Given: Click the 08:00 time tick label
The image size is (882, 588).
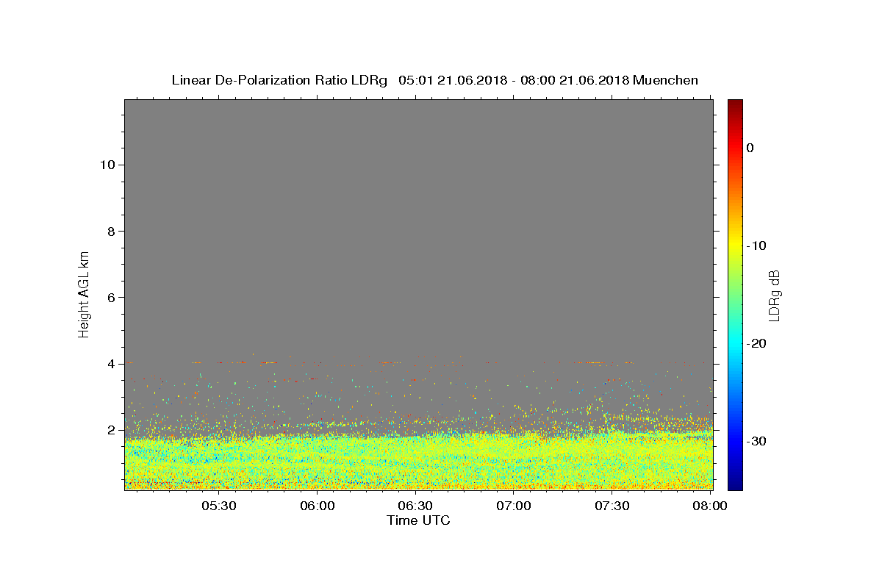Looking at the screenshot, I should pyautogui.click(x=710, y=506).
